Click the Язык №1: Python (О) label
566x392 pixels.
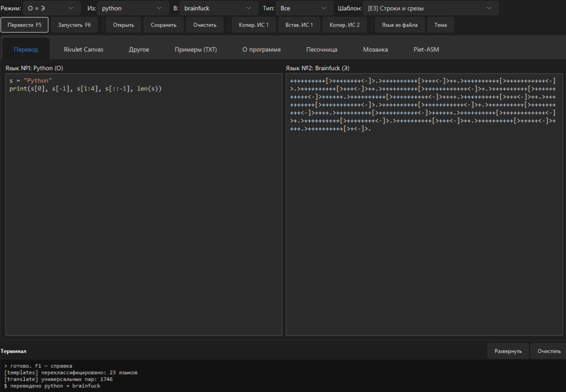click(34, 68)
